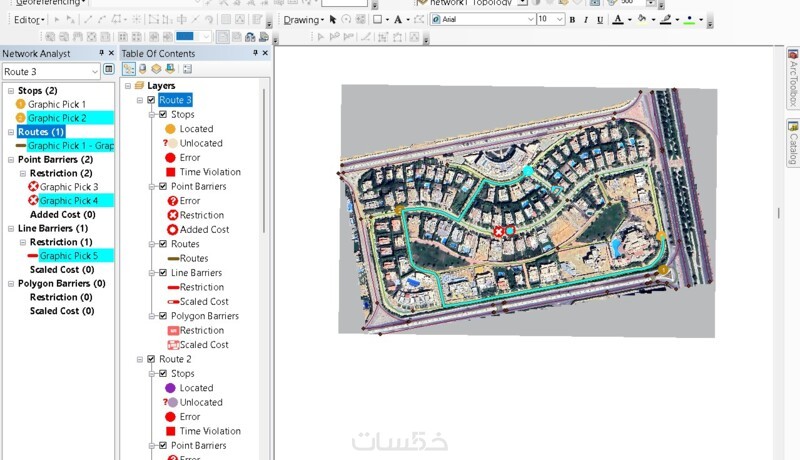Click List By Drawing Order icon

click(129, 69)
